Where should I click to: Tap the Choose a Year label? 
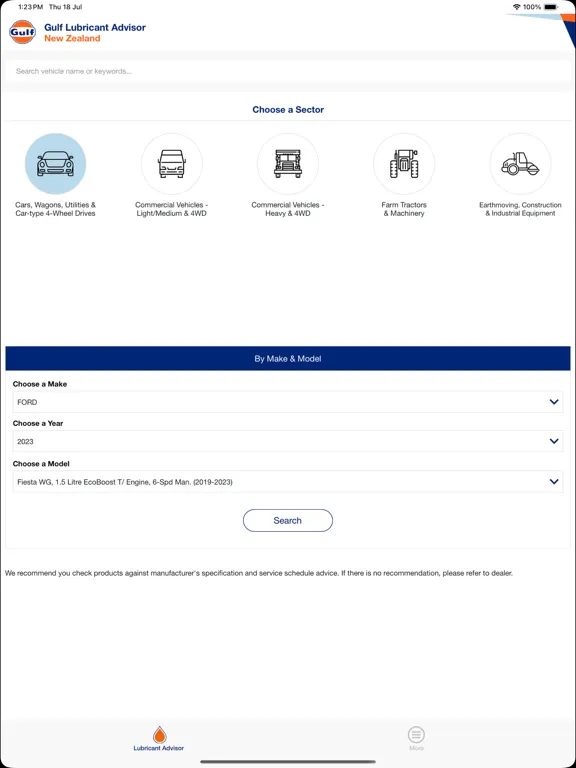[x=38, y=423]
